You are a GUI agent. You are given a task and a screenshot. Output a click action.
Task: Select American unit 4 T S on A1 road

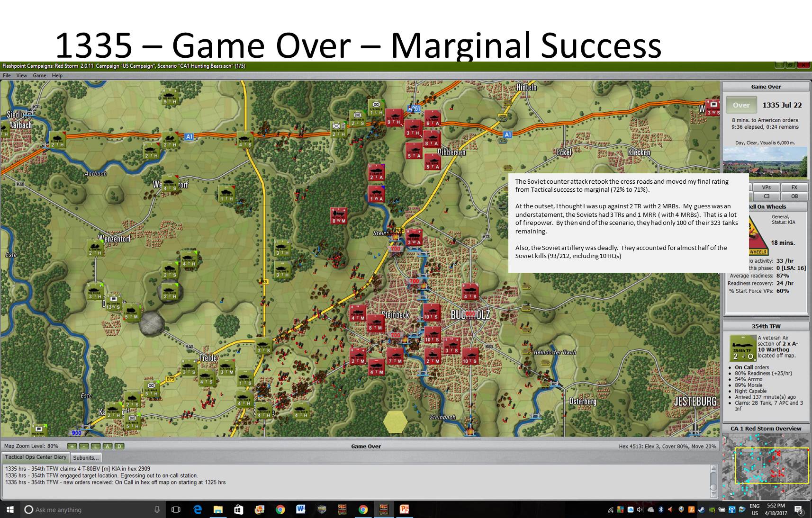(245, 140)
